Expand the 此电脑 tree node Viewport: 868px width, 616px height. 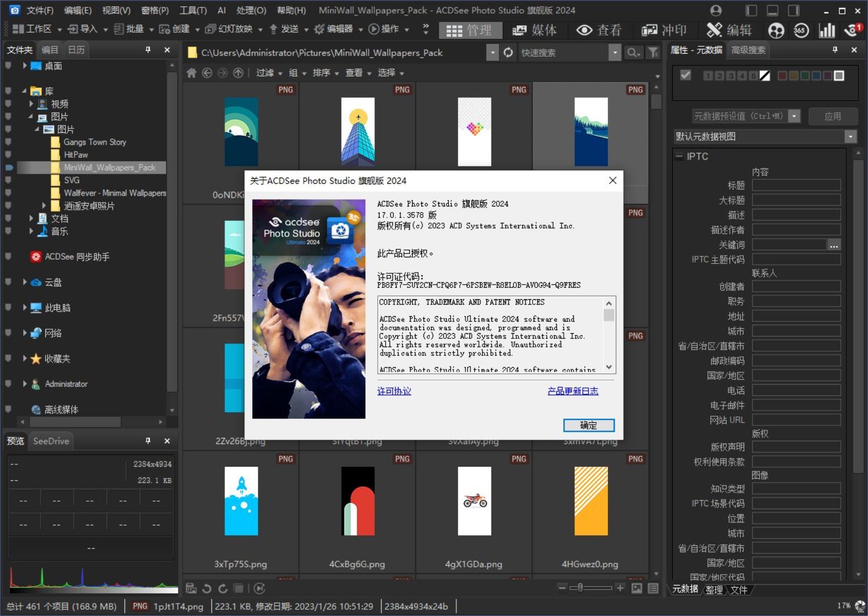pyautogui.click(x=25, y=307)
